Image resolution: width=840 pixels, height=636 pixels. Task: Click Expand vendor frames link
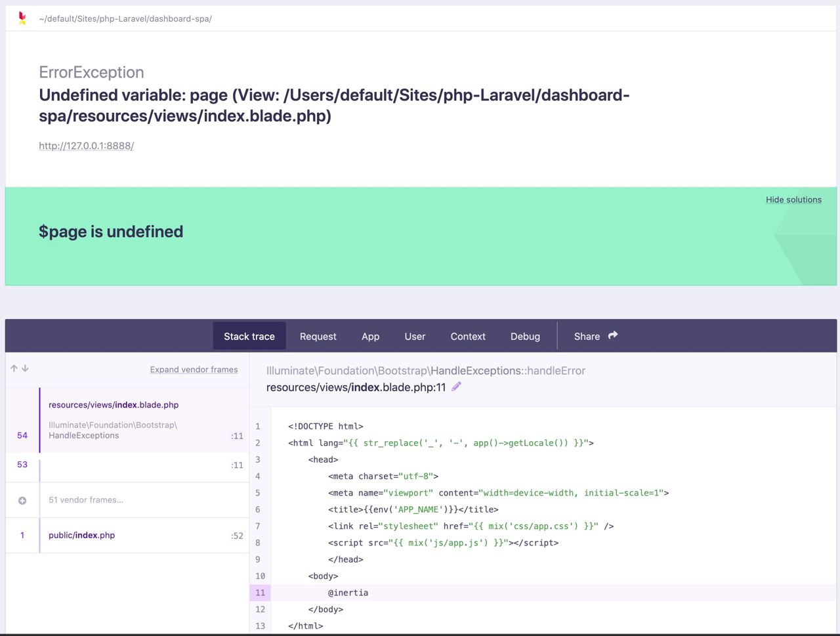[194, 370]
